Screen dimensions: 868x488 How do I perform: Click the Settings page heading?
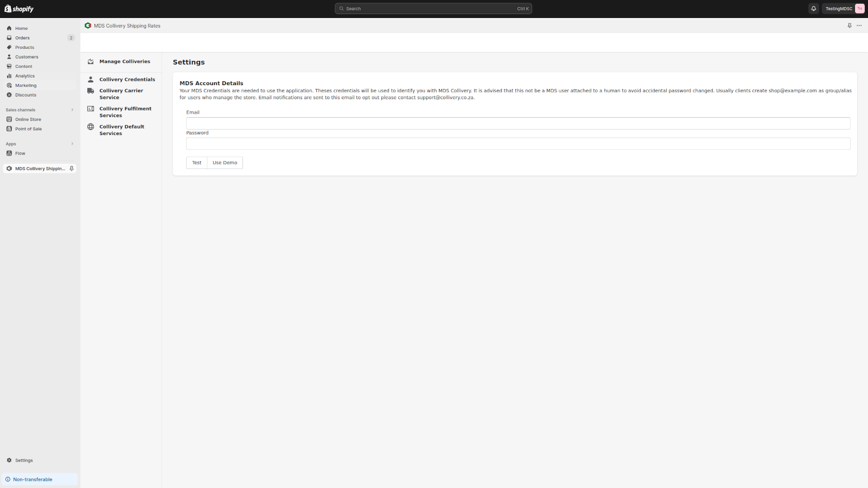coord(189,62)
